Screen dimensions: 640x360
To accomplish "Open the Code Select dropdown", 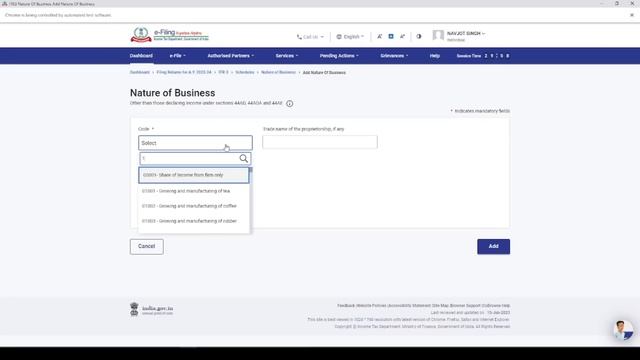I will point(195,143).
